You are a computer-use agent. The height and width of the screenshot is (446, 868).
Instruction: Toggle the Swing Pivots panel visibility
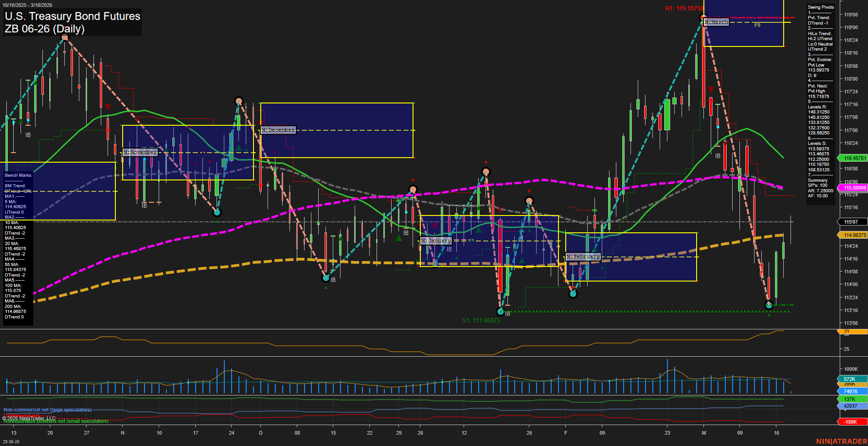pyautogui.click(x=821, y=7)
